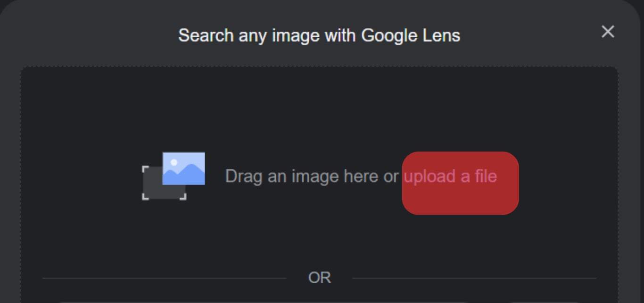The width and height of the screenshot is (644, 303).
Task: Click the "Drag an image here or" text
Action: point(312,177)
